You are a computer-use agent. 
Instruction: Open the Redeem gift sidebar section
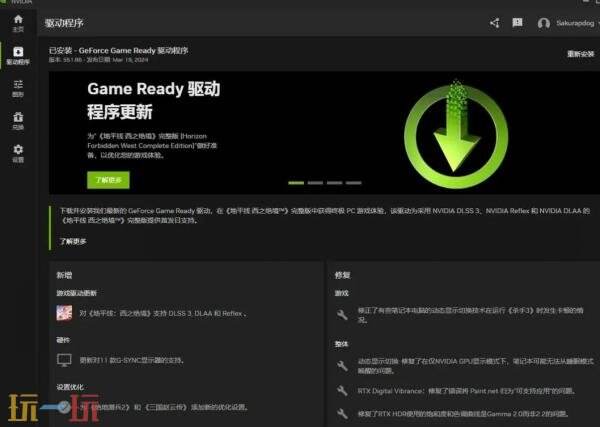coord(18,121)
